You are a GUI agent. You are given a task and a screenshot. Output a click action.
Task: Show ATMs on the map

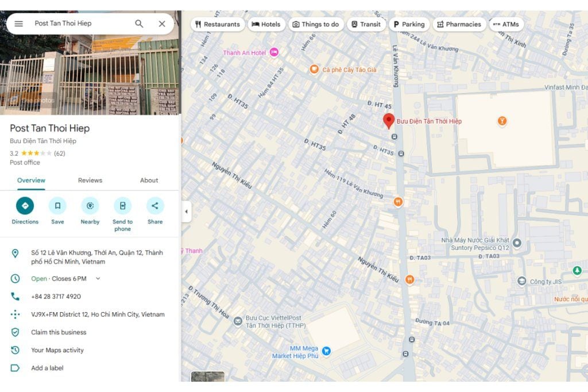[x=506, y=24]
